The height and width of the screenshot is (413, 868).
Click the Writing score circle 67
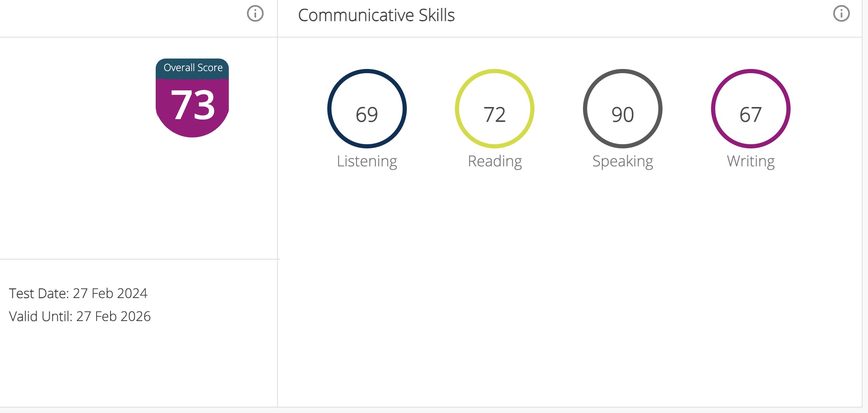click(751, 109)
